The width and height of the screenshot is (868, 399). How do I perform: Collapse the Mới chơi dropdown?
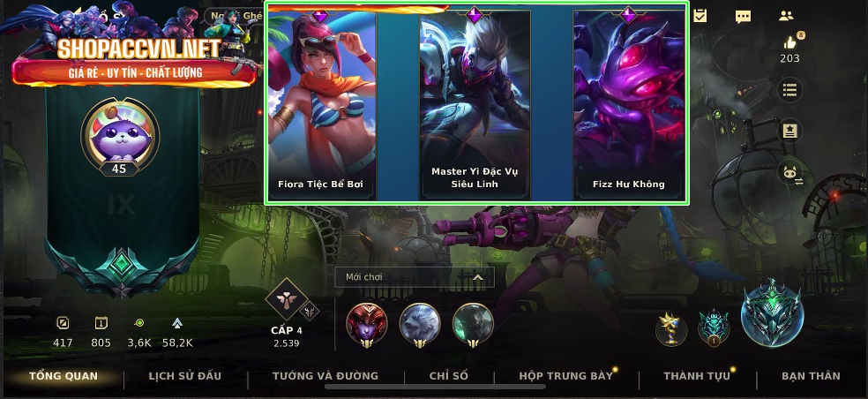(414, 277)
